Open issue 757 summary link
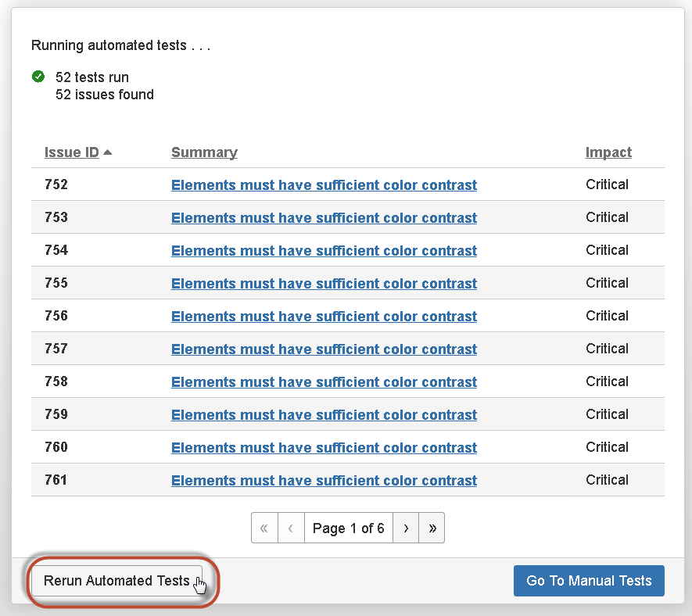692x616 pixels. click(324, 349)
